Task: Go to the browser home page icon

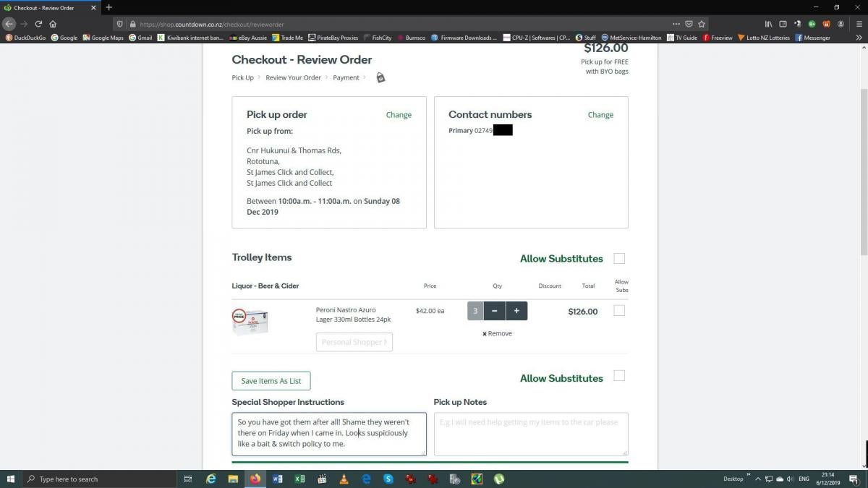Action: point(53,24)
